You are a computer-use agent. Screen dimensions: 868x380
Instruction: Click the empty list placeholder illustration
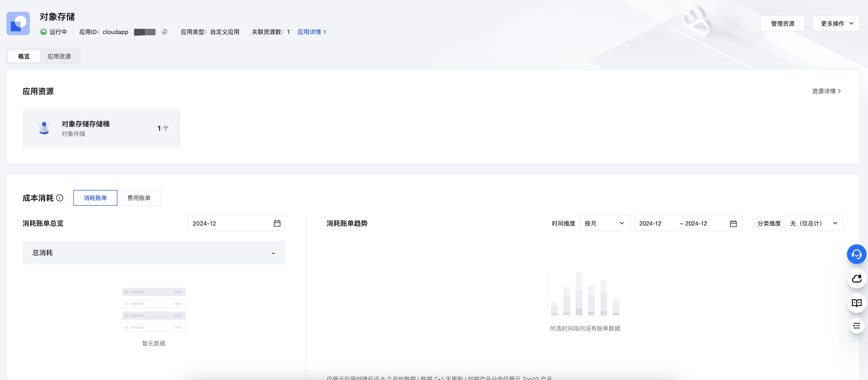point(154,309)
